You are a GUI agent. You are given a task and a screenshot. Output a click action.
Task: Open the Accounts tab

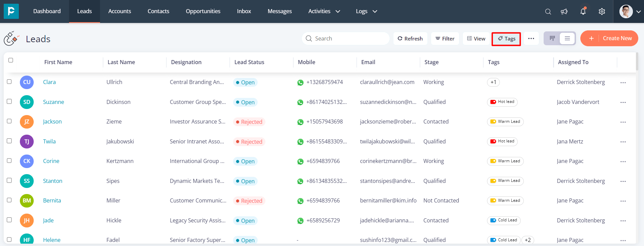pyautogui.click(x=120, y=11)
